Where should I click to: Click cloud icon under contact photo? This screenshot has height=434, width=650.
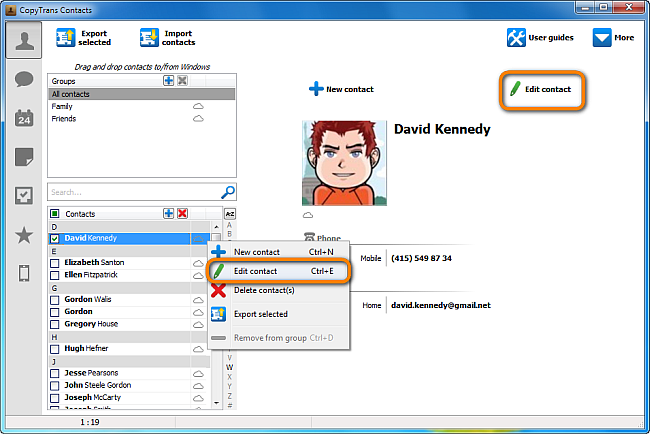(x=308, y=215)
